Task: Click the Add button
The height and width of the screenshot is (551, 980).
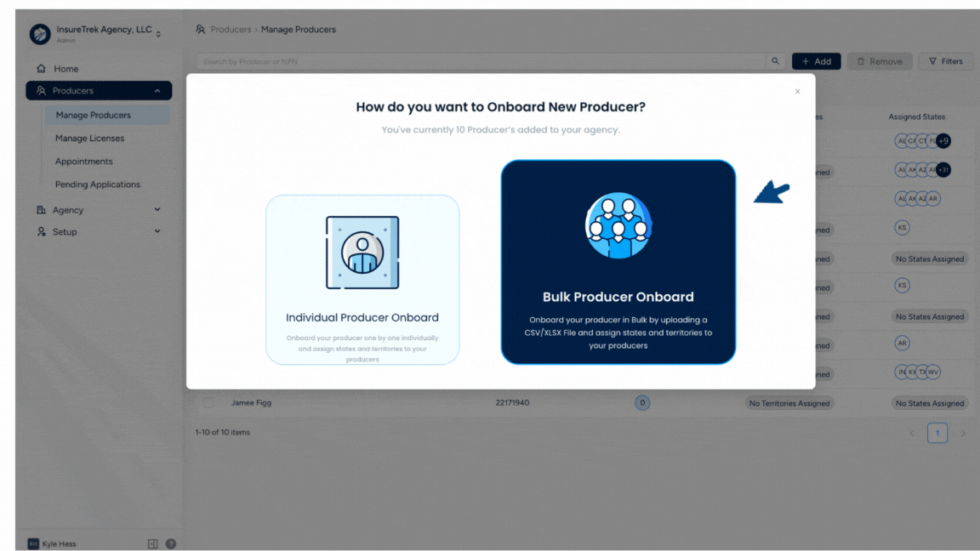Action: pos(816,60)
